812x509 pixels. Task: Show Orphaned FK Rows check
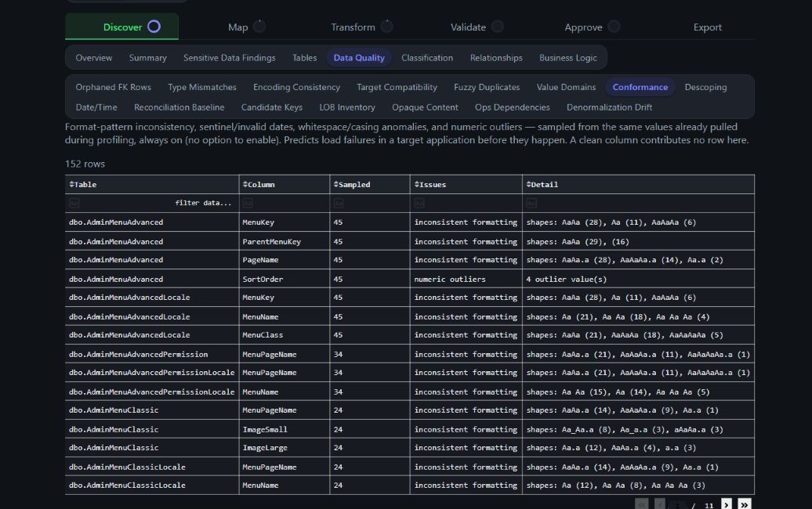114,88
